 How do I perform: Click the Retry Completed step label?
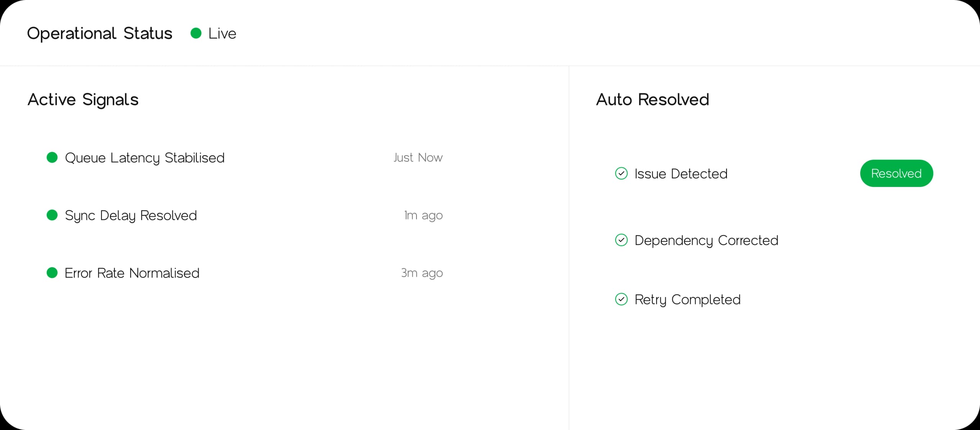[x=688, y=300]
